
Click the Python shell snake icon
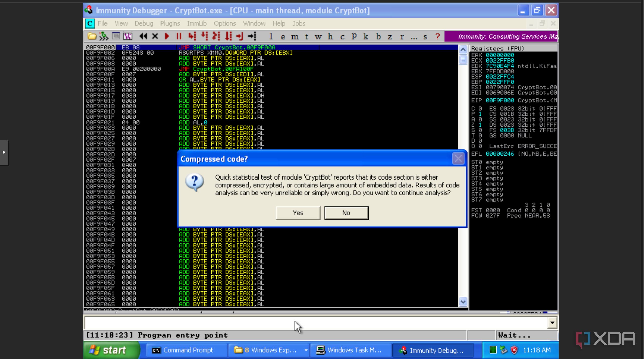point(104,36)
